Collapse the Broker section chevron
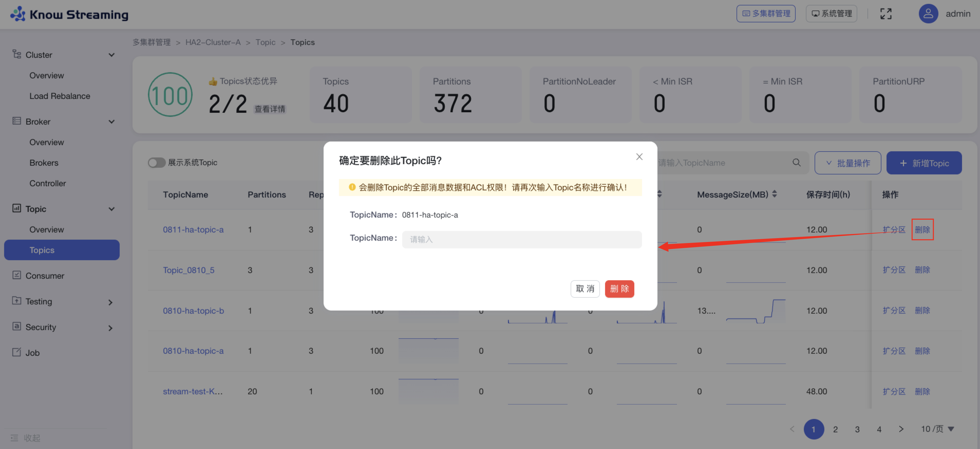The height and width of the screenshot is (449, 980). (x=111, y=121)
